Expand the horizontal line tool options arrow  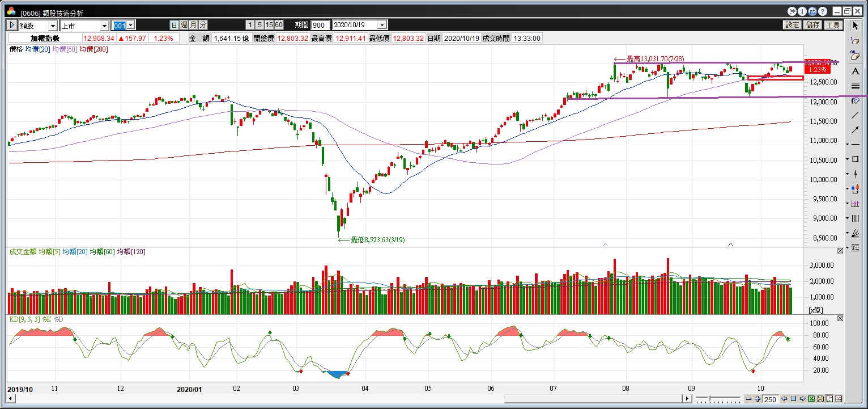(x=848, y=144)
